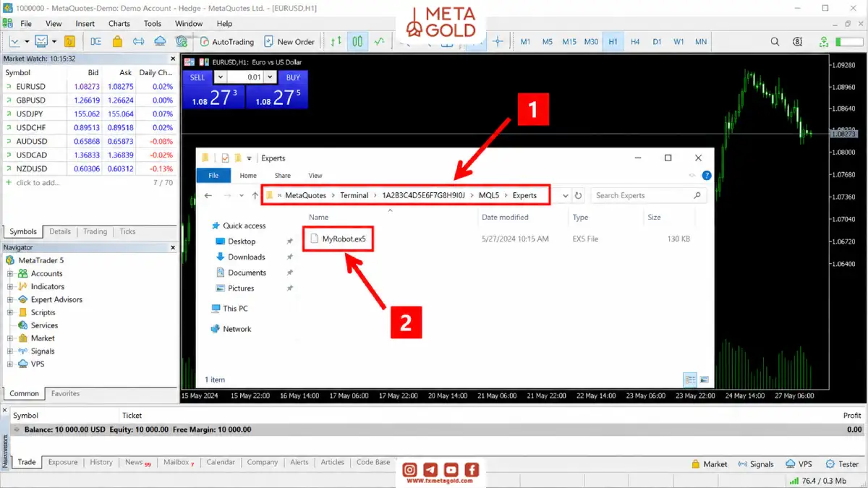Open the Charts menu
Viewport: 868px width, 488px height.
point(119,23)
